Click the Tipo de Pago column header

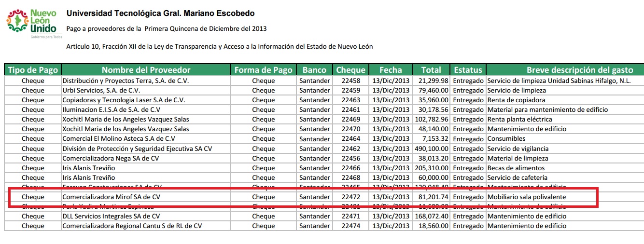point(33,70)
